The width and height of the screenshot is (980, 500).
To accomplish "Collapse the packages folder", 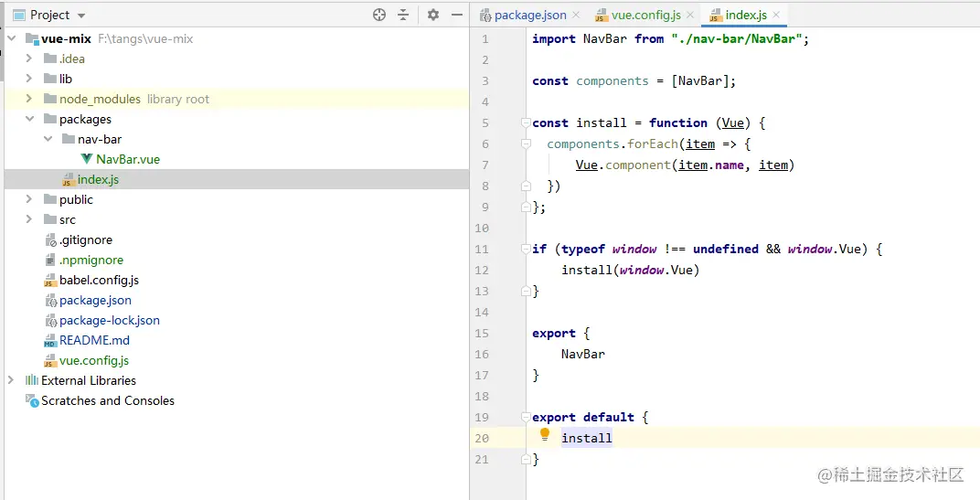I will (29, 119).
